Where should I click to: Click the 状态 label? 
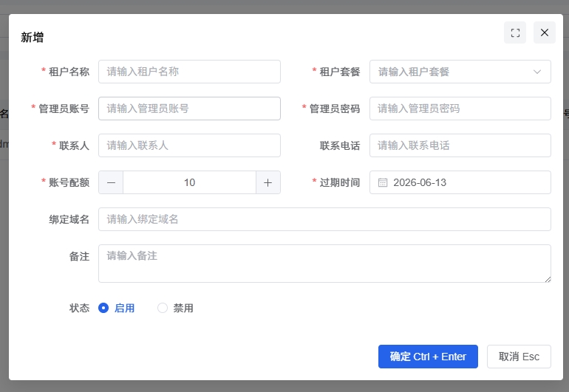79,309
